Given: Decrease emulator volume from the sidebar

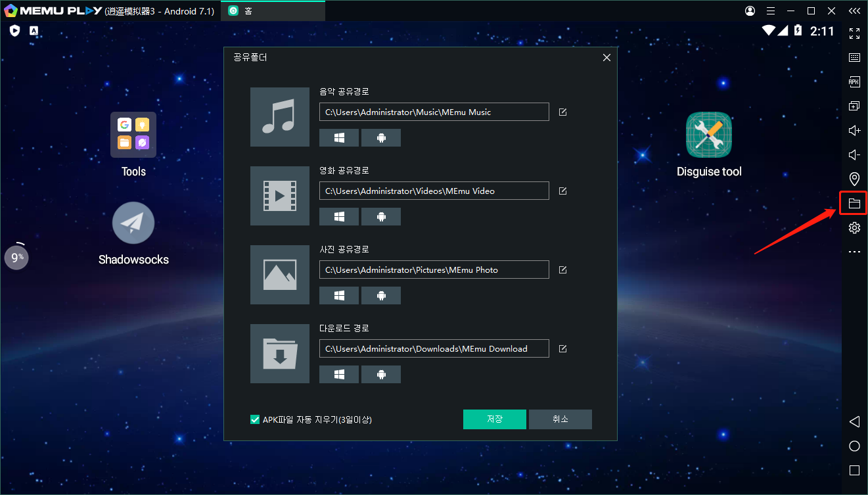Looking at the screenshot, I should (854, 154).
